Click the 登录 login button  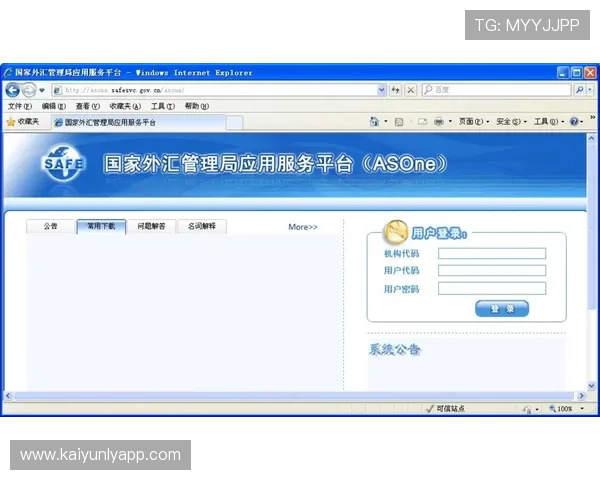pos(502,309)
